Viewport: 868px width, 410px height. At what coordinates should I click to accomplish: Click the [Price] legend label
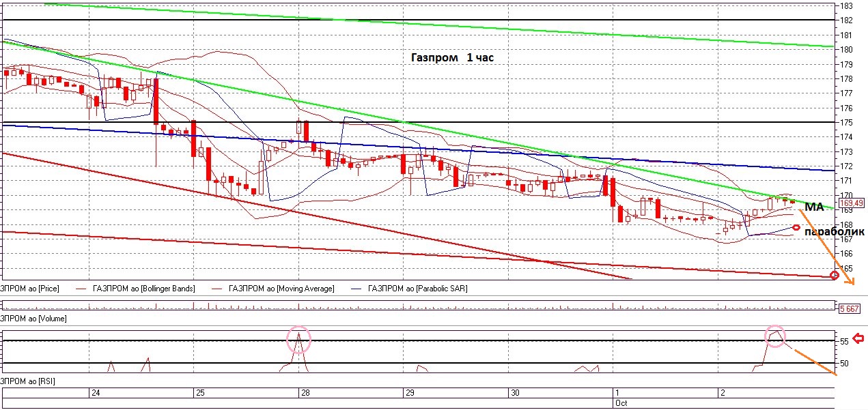(x=30, y=289)
